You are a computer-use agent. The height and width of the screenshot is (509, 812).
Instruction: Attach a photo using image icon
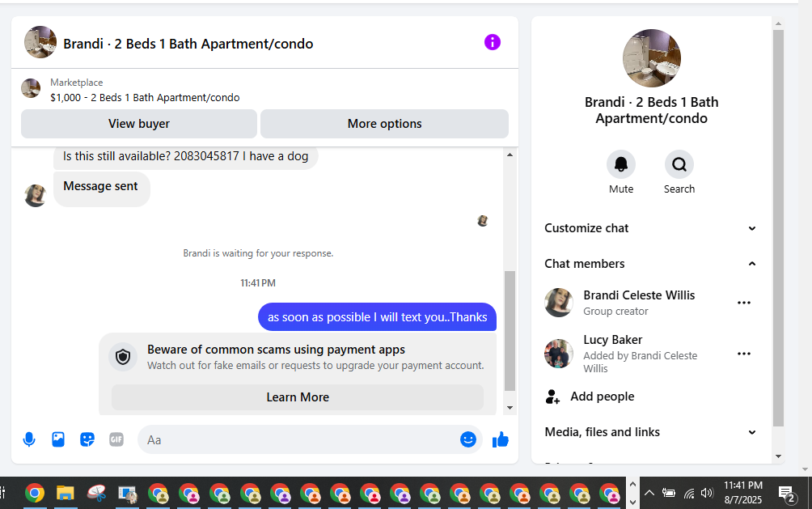click(x=58, y=439)
